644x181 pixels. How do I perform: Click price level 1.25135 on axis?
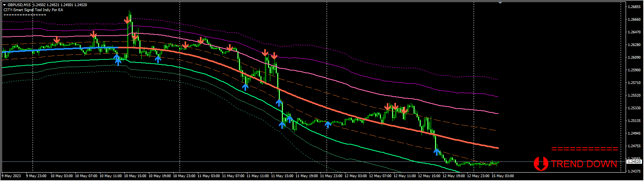click(x=634, y=121)
